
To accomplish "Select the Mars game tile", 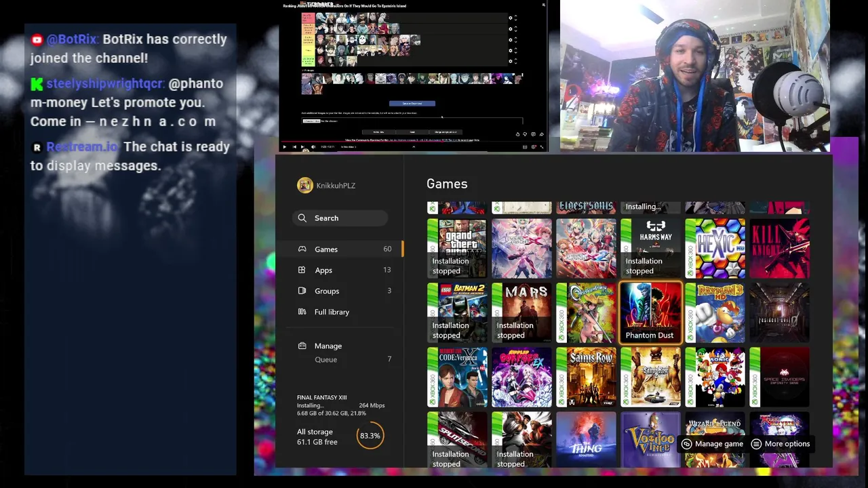I will pyautogui.click(x=521, y=312).
